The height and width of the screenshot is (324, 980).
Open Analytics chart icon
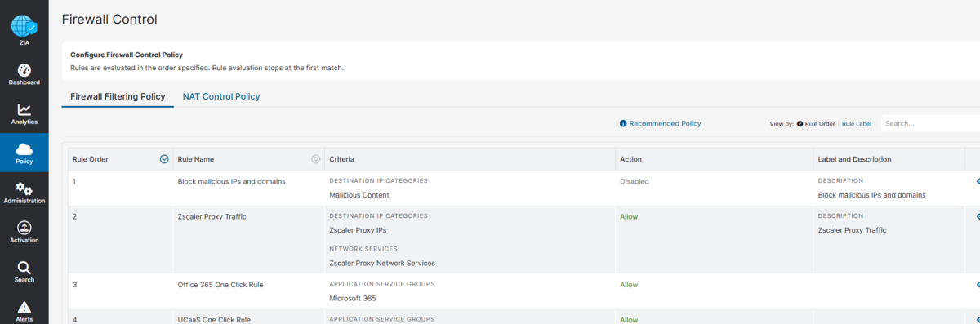(24, 109)
